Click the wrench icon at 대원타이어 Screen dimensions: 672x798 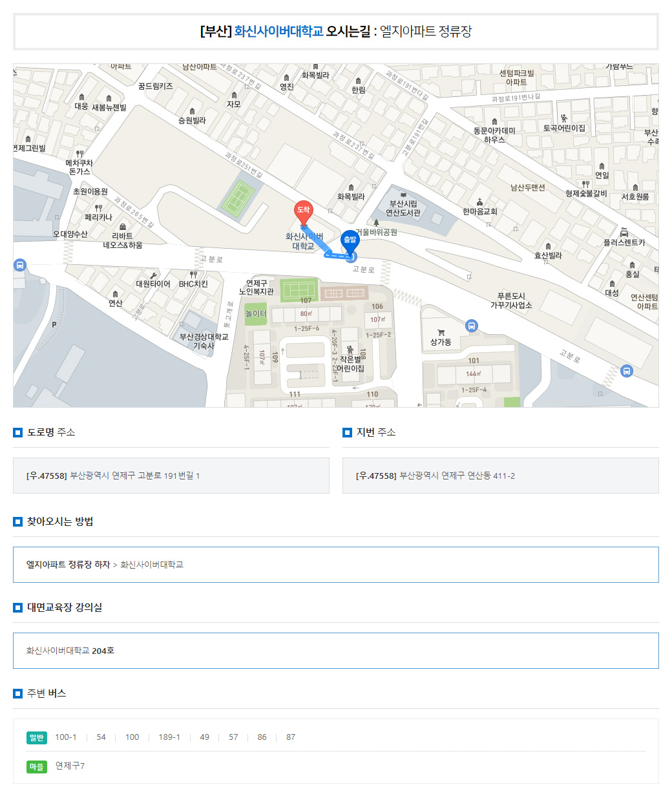153,275
